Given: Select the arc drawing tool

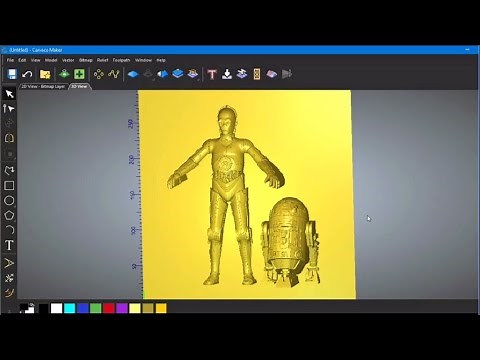Looking at the screenshot, I should 9,230.
